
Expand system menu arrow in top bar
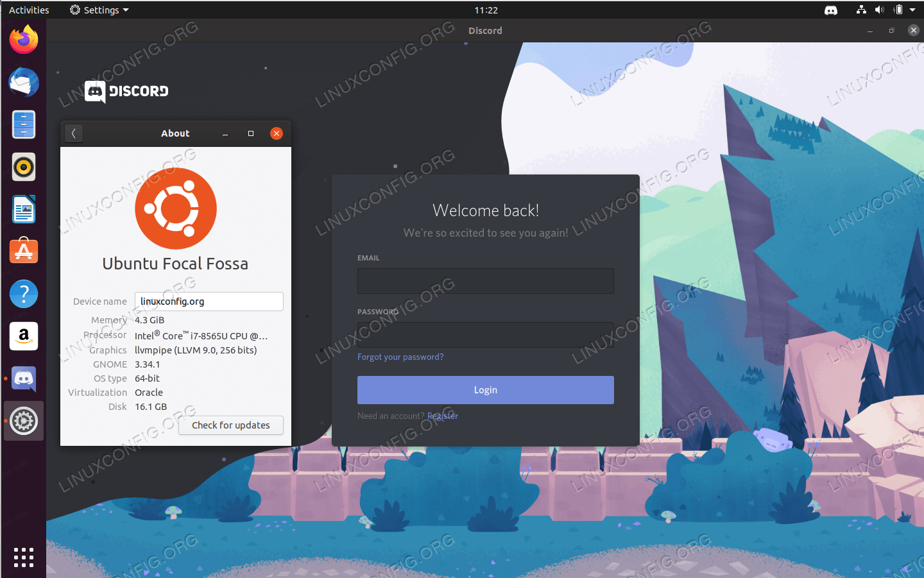click(912, 10)
